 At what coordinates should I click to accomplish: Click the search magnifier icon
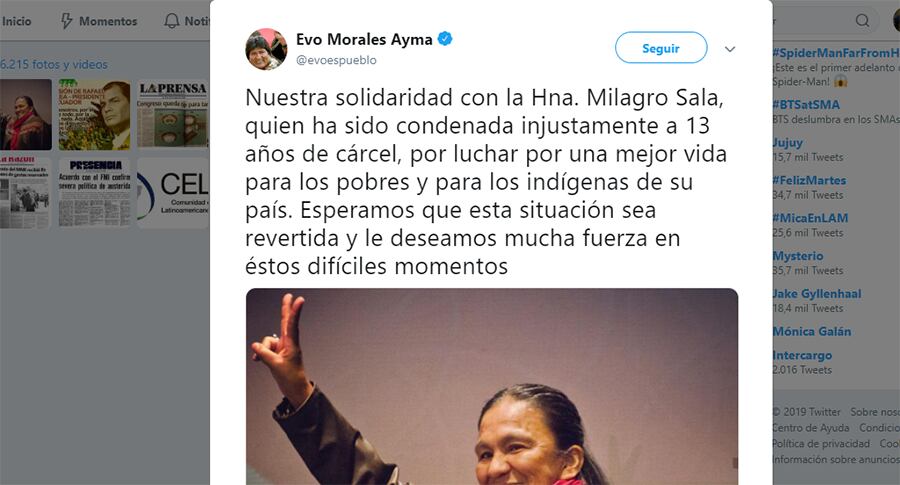[x=862, y=21]
